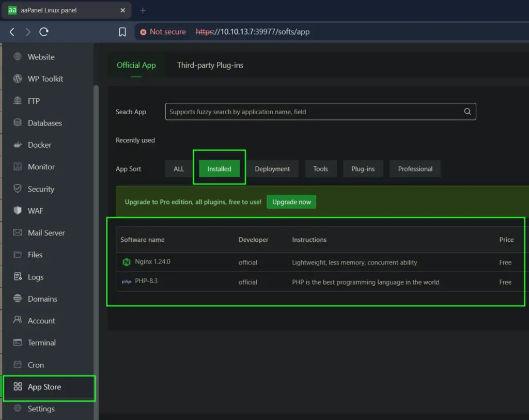Click the Instructions column header
529x420 pixels.
(x=309, y=240)
